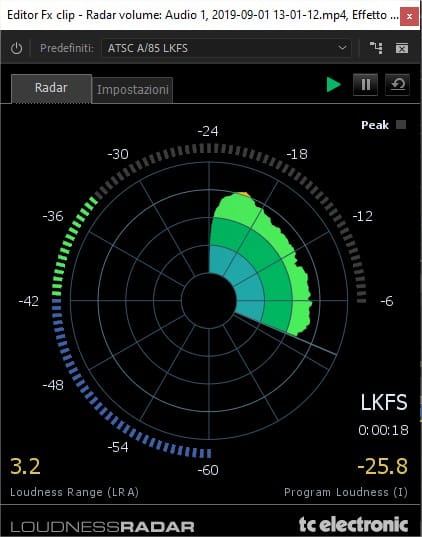The height and width of the screenshot is (537, 422).
Task: Switch to the Radar tab
Action: point(51,88)
